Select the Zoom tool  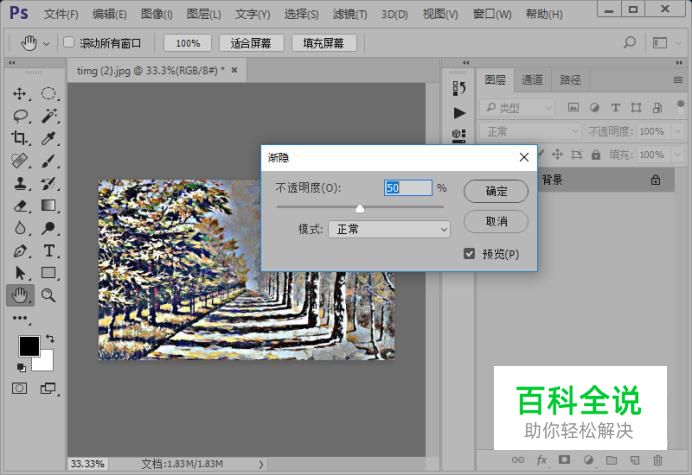48,295
